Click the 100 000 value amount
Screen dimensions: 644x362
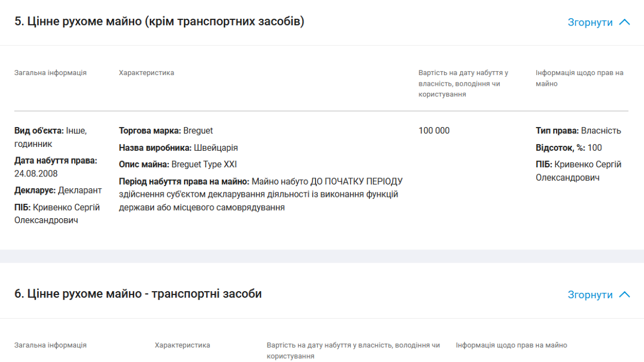pos(434,131)
